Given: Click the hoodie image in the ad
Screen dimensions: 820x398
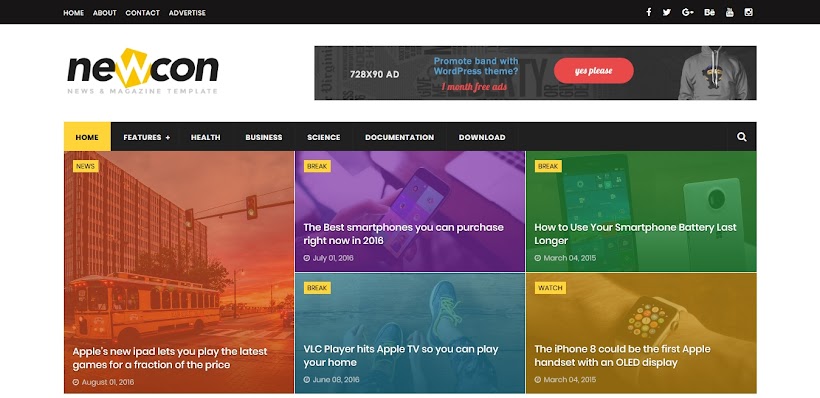Looking at the screenshot, I should point(713,73).
